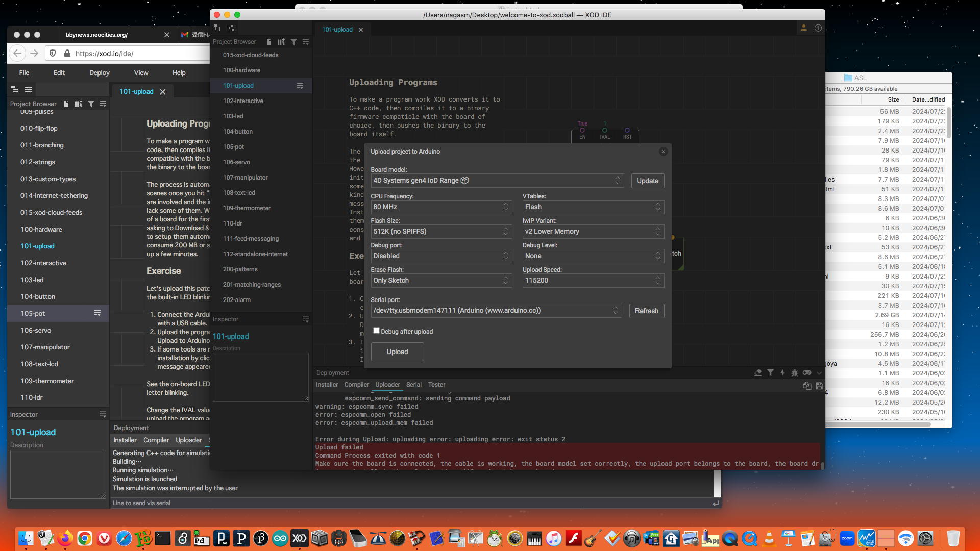Expand the Upload Speed dropdown
This screenshot has width=980, height=551.
click(593, 281)
